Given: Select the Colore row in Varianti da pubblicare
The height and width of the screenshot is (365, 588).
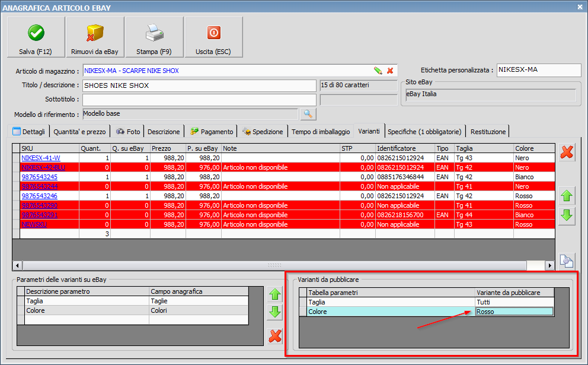Looking at the screenshot, I should pyautogui.click(x=426, y=312).
